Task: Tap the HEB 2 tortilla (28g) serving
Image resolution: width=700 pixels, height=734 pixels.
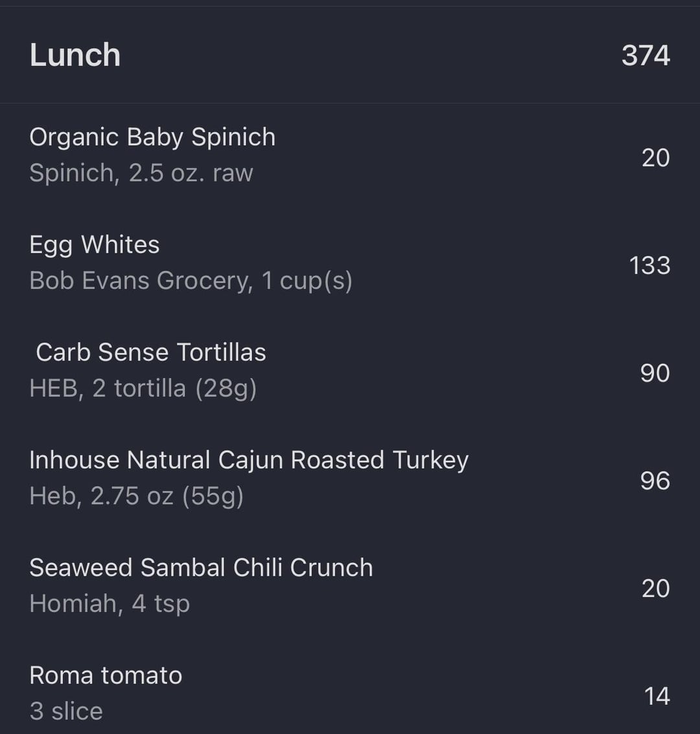Action: tap(143, 388)
